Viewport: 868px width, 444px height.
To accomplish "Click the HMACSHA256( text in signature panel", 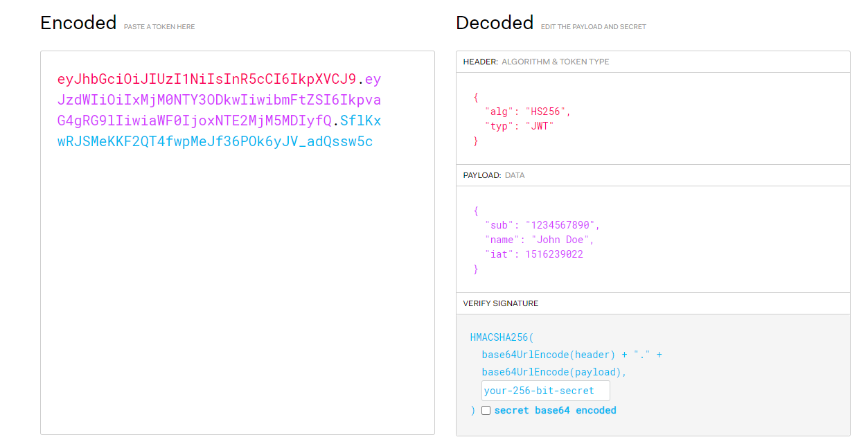I will point(502,337).
